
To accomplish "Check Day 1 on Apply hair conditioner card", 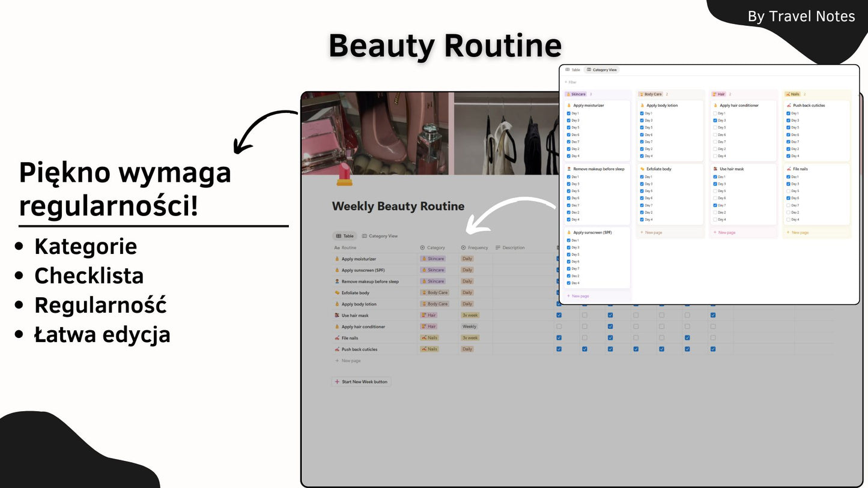I will tap(715, 113).
